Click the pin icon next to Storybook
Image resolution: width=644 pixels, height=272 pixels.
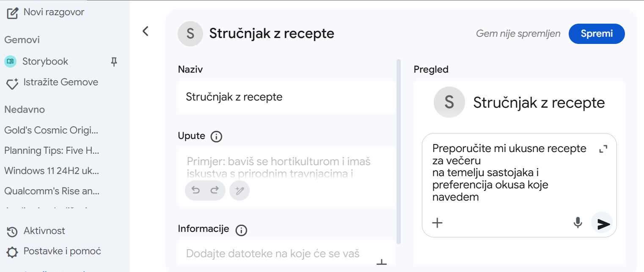coord(113,62)
